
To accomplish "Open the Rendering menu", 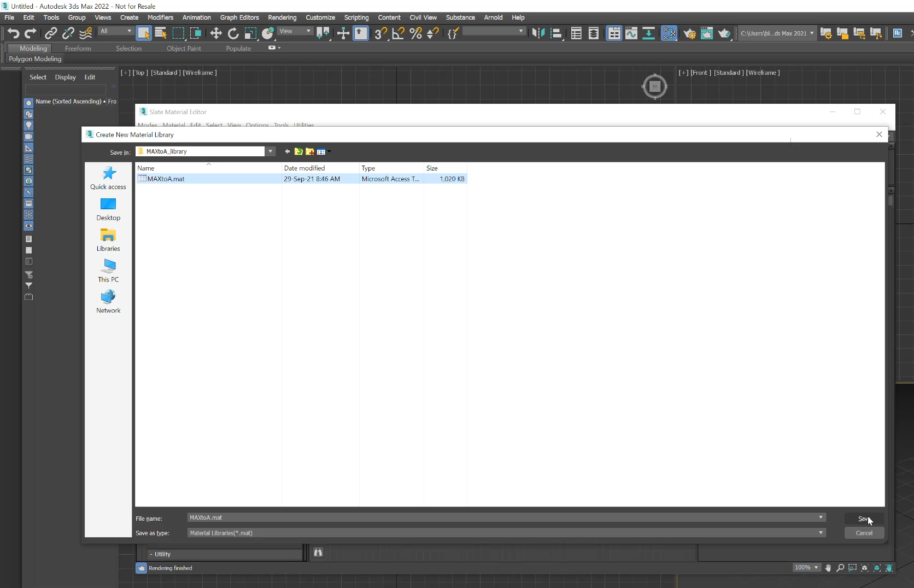I will tap(282, 17).
